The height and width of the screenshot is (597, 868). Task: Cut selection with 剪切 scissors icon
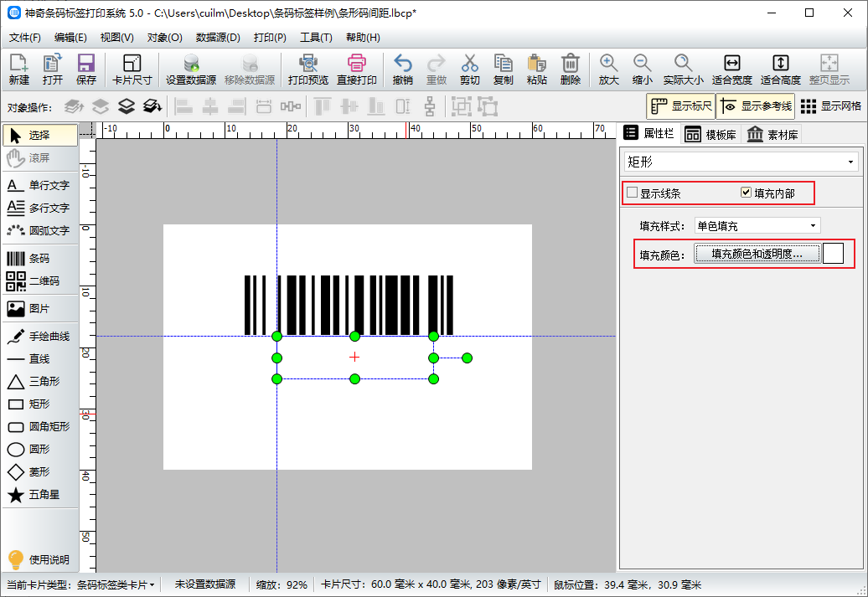coord(469,69)
